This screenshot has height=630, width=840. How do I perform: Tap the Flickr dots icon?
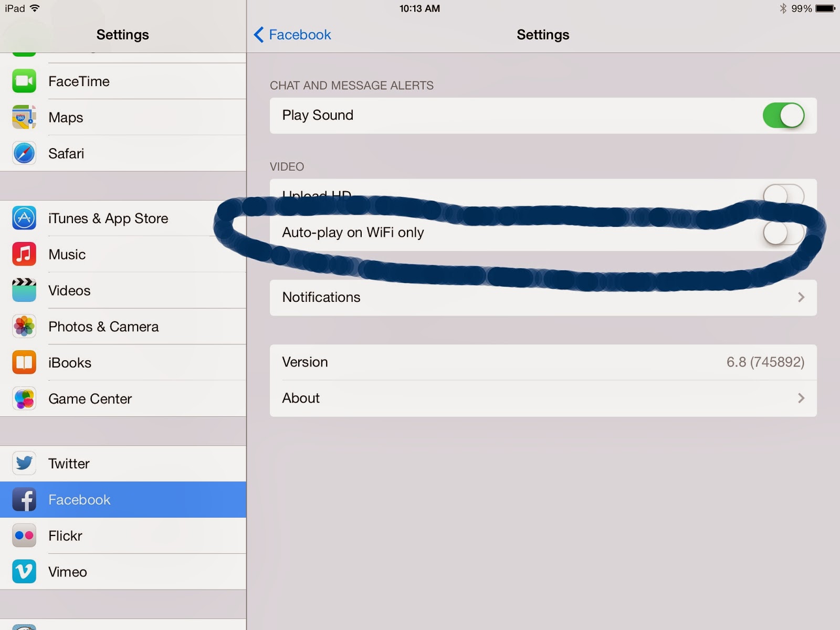24,535
